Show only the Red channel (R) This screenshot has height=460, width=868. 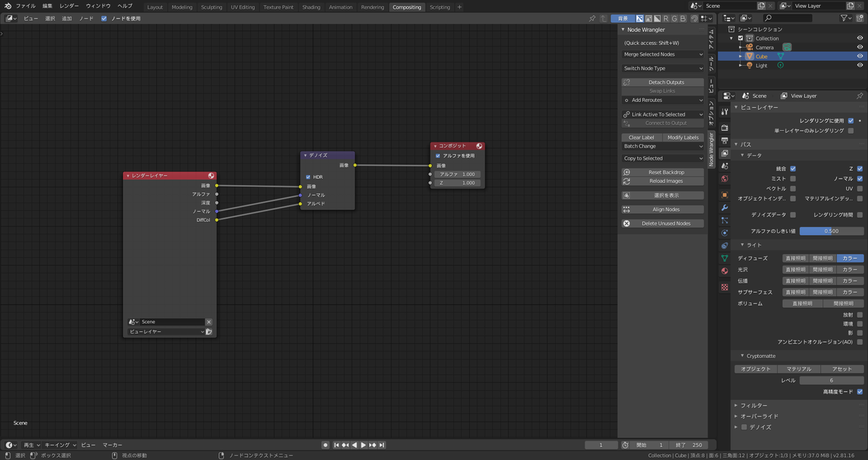coord(666,18)
